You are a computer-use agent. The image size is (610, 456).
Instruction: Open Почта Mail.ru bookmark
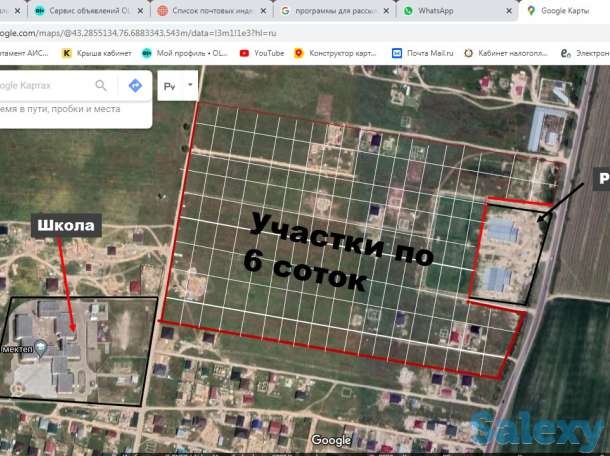[422, 53]
